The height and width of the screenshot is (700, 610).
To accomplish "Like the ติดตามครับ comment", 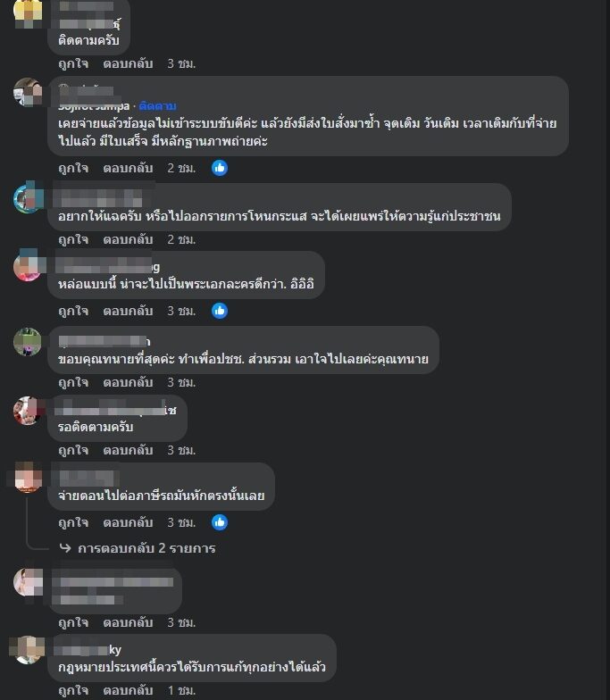I will point(73,64).
